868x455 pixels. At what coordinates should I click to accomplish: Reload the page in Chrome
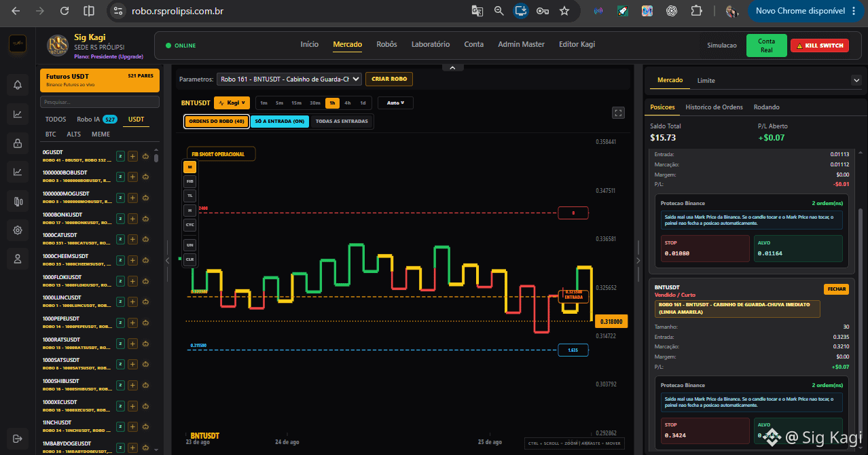[x=64, y=11]
